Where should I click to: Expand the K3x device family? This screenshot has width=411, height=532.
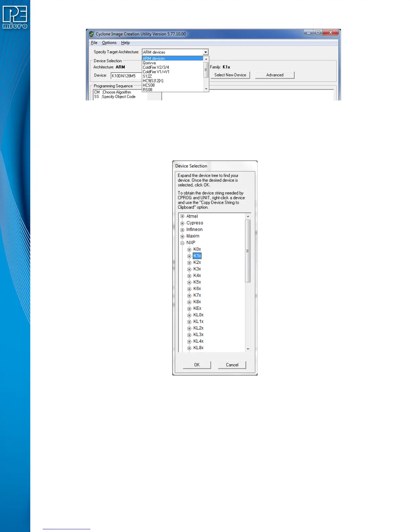pos(189,269)
